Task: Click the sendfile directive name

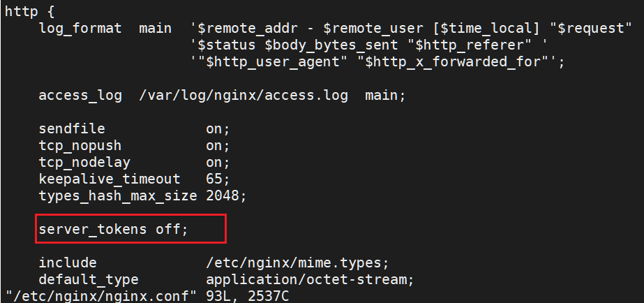Action: point(72,128)
